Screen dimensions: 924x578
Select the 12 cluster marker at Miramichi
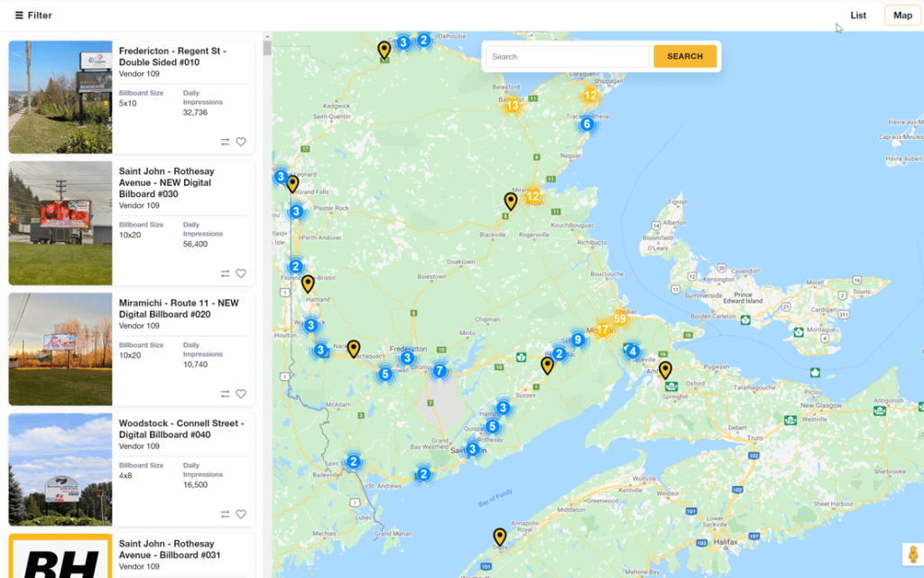tap(532, 196)
